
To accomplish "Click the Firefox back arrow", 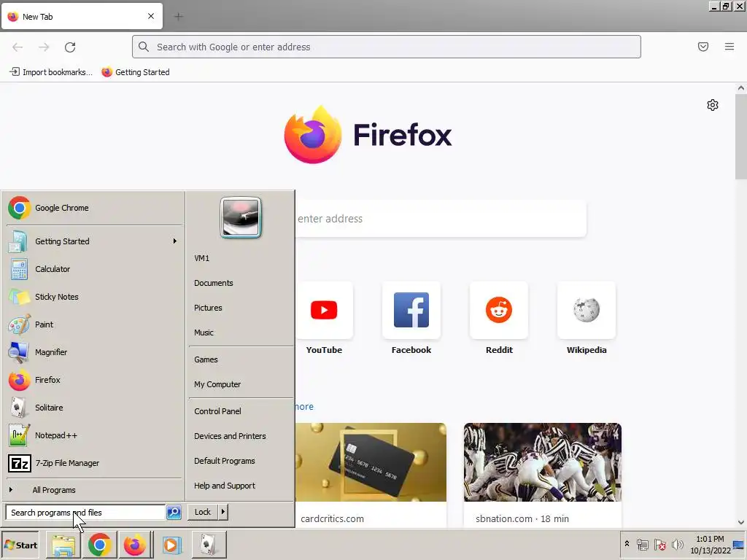I will 18,47.
